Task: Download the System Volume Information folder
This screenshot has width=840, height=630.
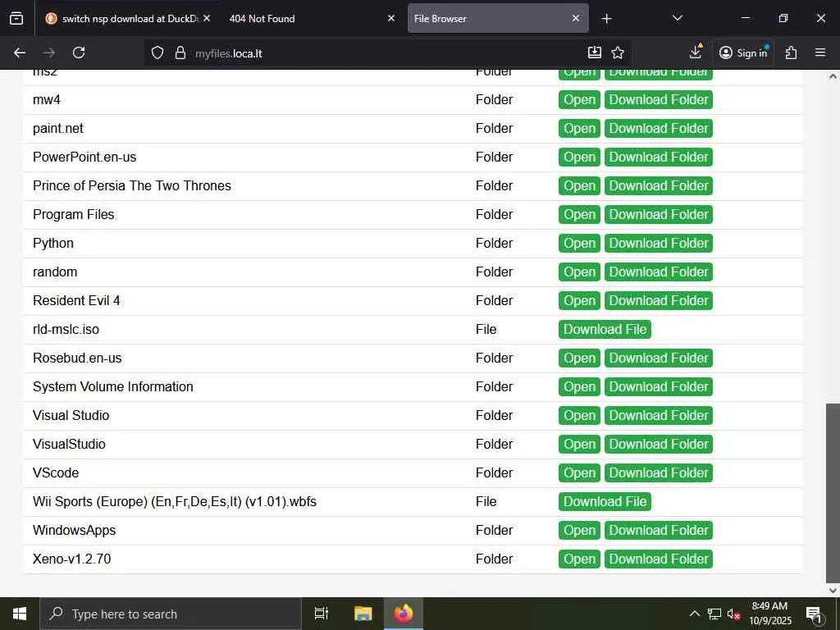Action: point(659,387)
